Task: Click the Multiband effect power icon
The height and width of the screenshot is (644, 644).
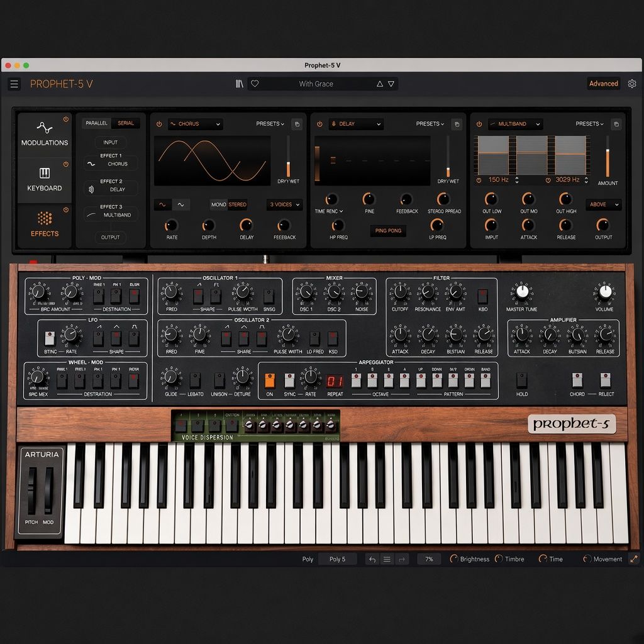Action: pyautogui.click(x=479, y=124)
